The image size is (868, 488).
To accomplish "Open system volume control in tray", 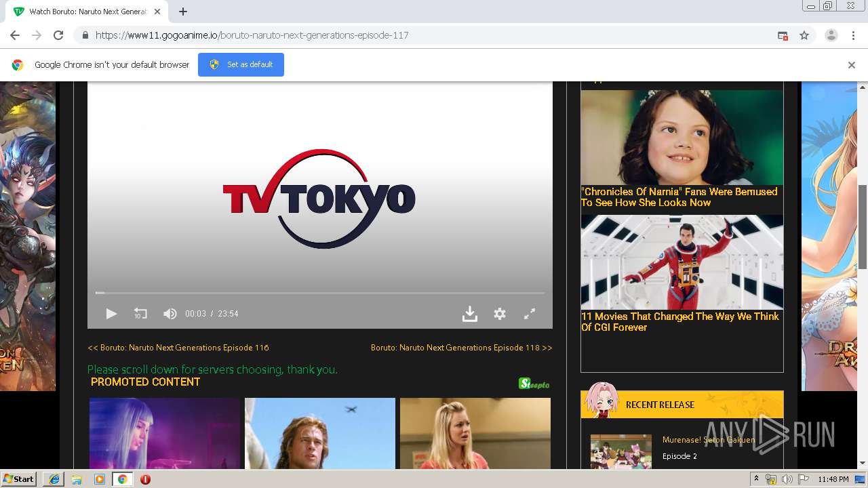I will [x=787, y=479].
